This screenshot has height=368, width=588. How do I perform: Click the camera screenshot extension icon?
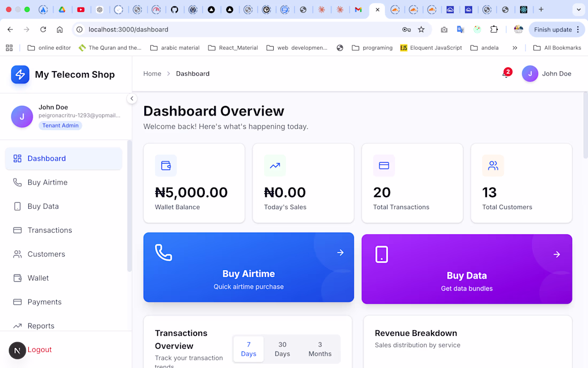444,29
